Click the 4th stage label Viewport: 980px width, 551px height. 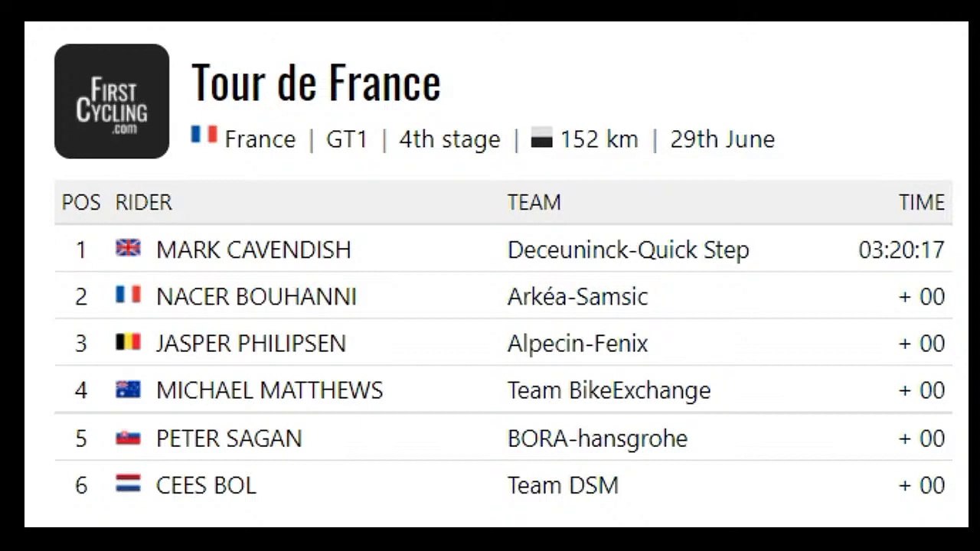[450, 139]
